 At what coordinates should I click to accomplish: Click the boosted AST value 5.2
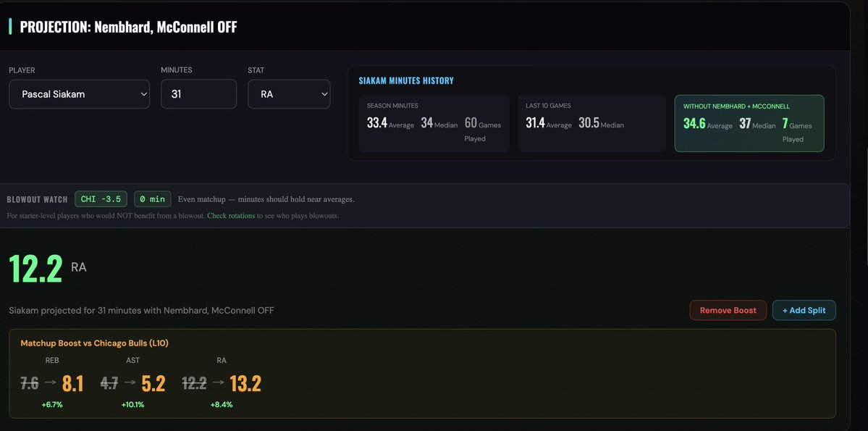[x=153, y=383]
